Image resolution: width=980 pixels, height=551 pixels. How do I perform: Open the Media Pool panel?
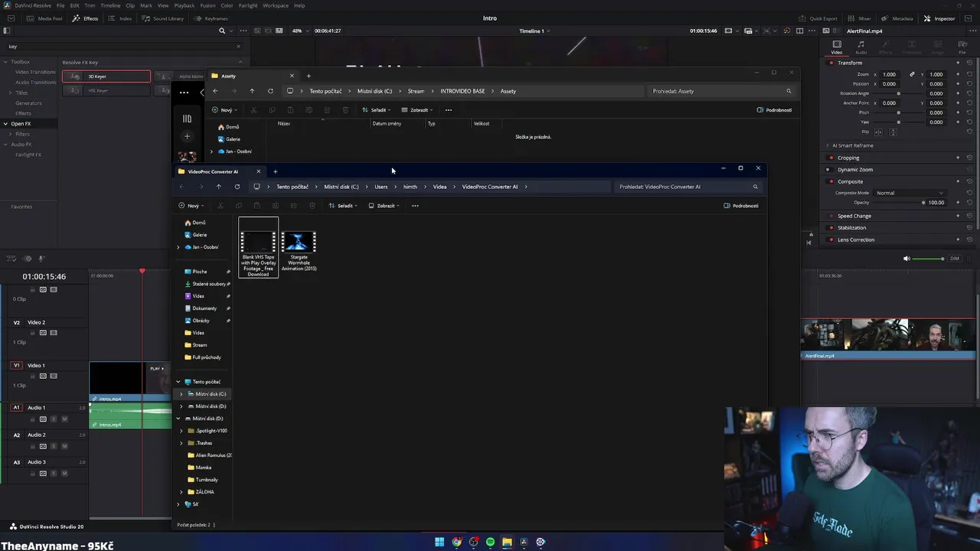pyautogui.click(x=44, y=18)
